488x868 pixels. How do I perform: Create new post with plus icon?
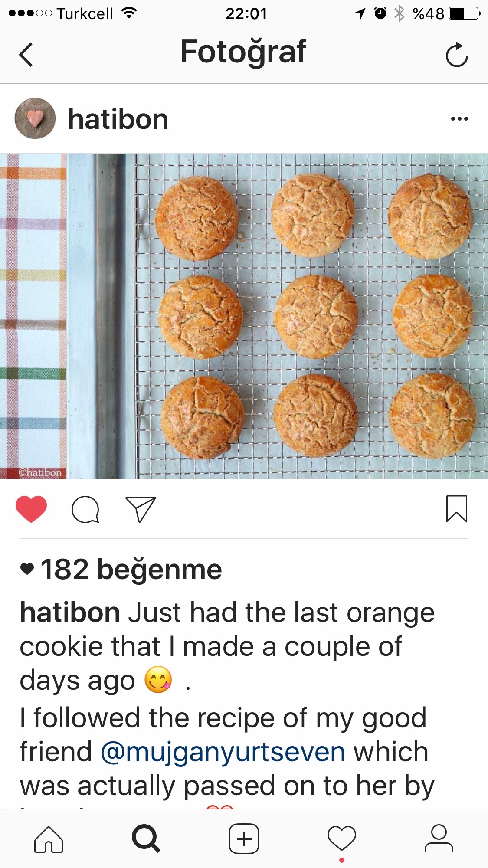(244, 839)
